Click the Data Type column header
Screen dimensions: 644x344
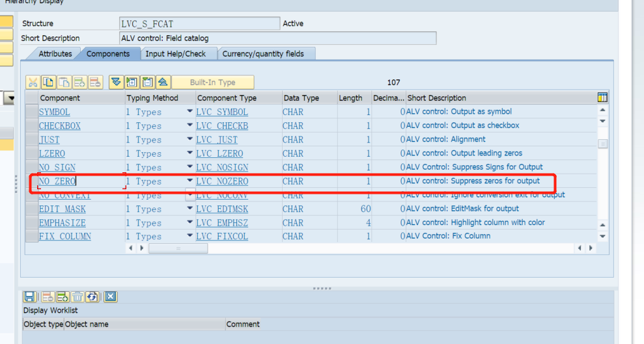pyautogui.click(x=310, y=98)
